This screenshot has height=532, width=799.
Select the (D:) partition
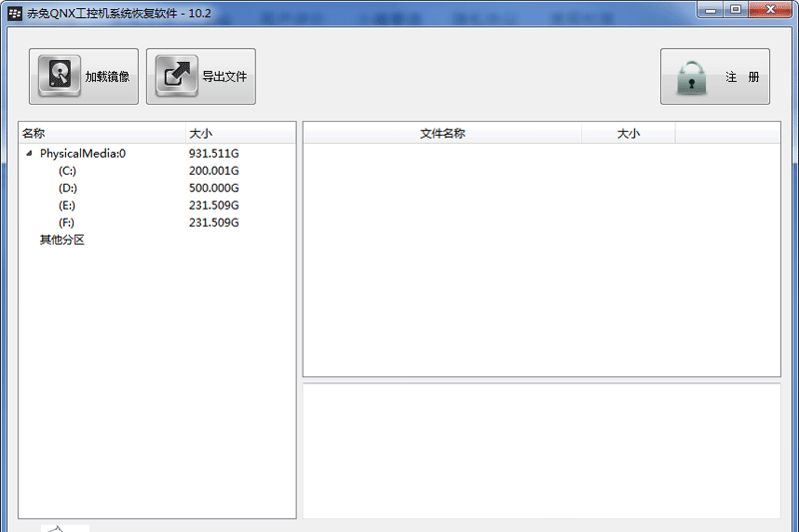[68, 188]
